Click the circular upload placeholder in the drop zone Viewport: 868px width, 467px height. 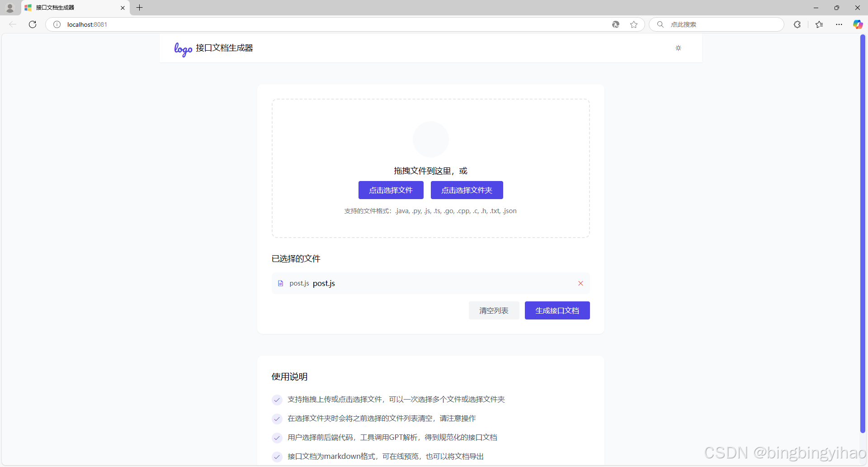click(x=431, y=139)
